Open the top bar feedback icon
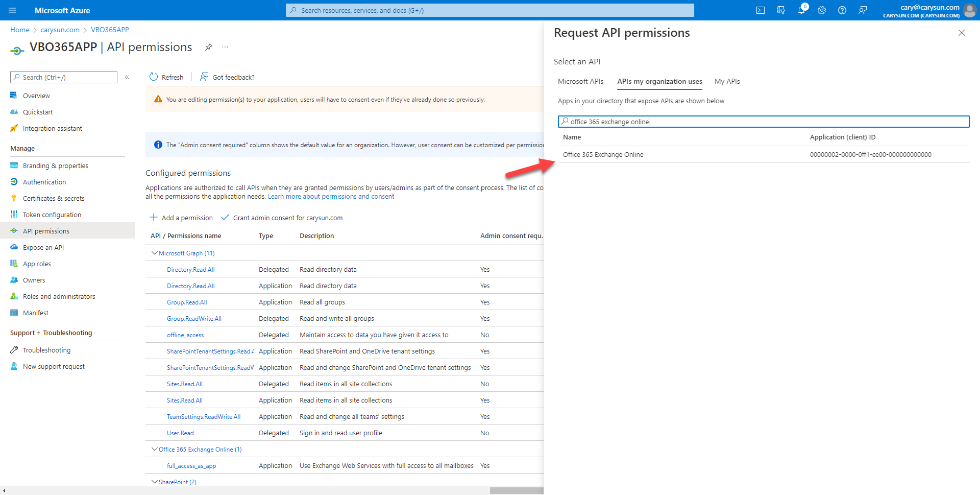 [x=863, y=10]
